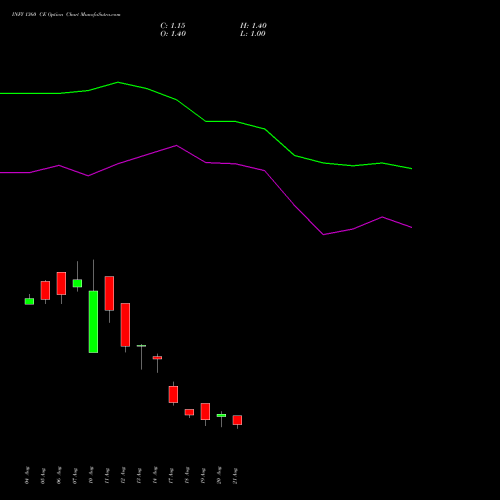Click the "12 Aug" date axis label
The height and width of the screenshot is (500, 500).
[x=123, y=475]
